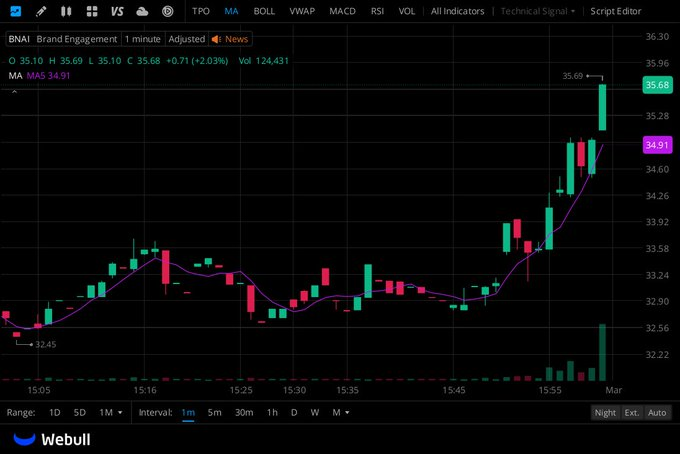The width and height of the screenshot is (680, 454).
Task: Click the 1 minute interval label
Action: (143, 39)
